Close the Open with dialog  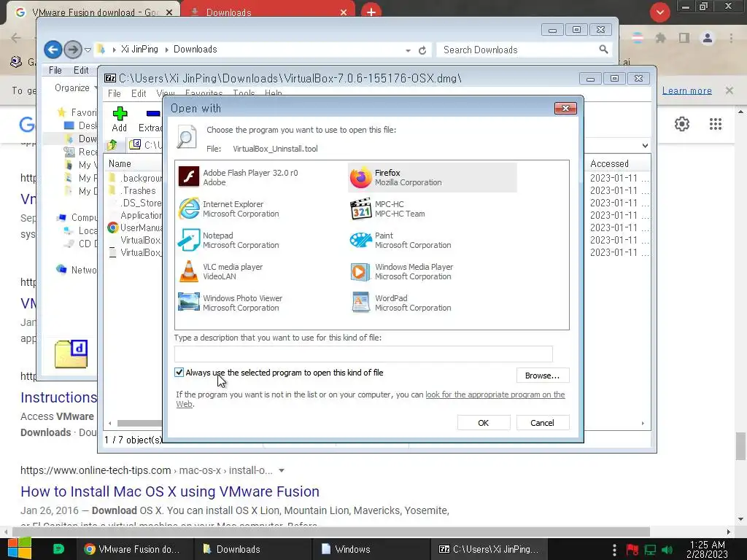(565, 108)
